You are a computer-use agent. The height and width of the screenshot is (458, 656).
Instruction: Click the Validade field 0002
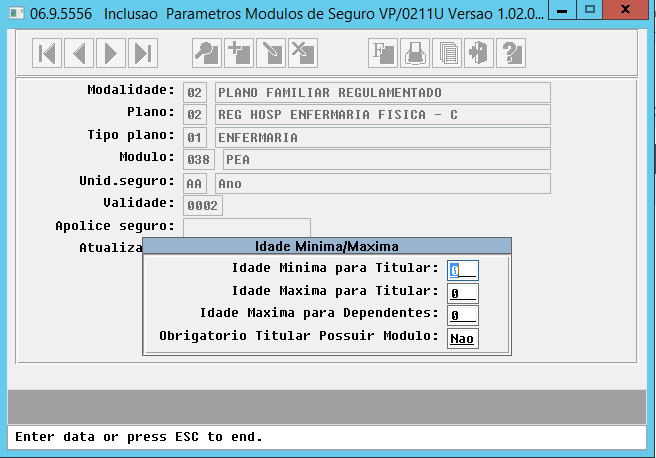[x=203, y=206]
